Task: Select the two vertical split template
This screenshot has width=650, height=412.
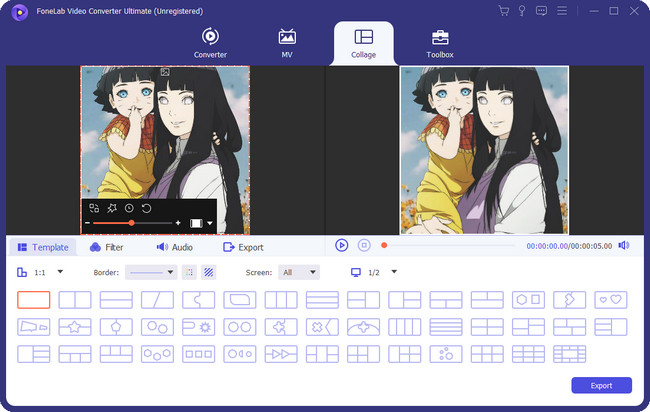Action: (x=75, y=300)
